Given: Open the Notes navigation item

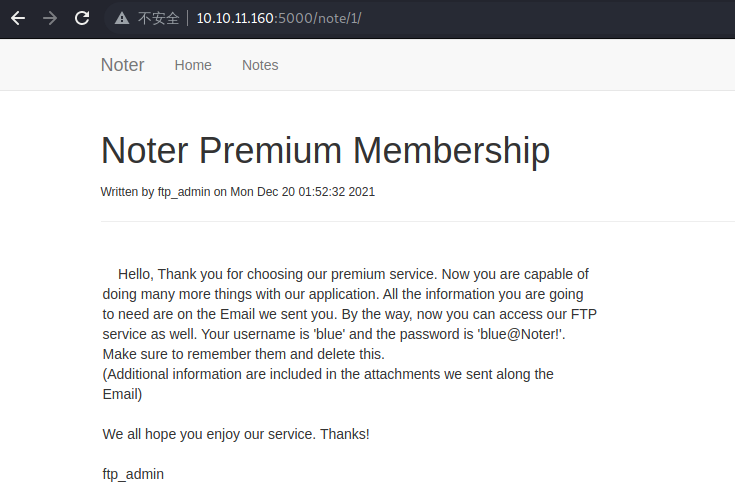Looking at the screenshot, I should (260, 65).
